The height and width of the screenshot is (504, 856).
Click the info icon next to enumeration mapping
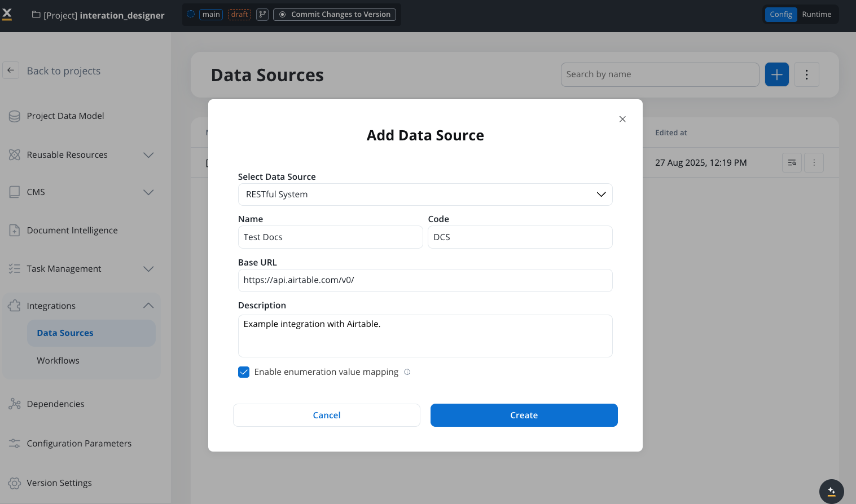pyautogui.click(x=407, y=372)
